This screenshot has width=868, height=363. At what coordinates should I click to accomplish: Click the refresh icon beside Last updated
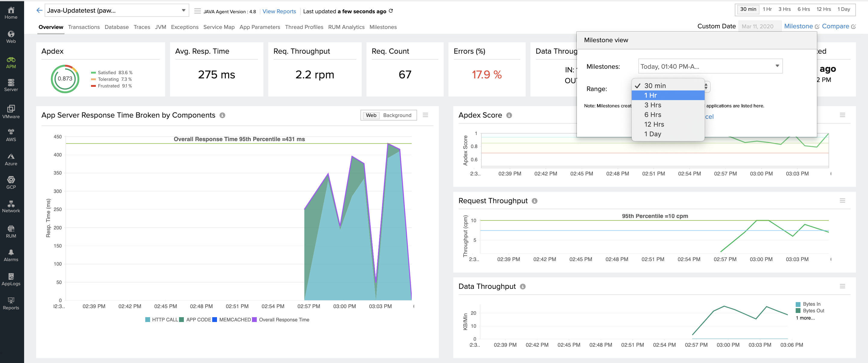coord(391,11)
